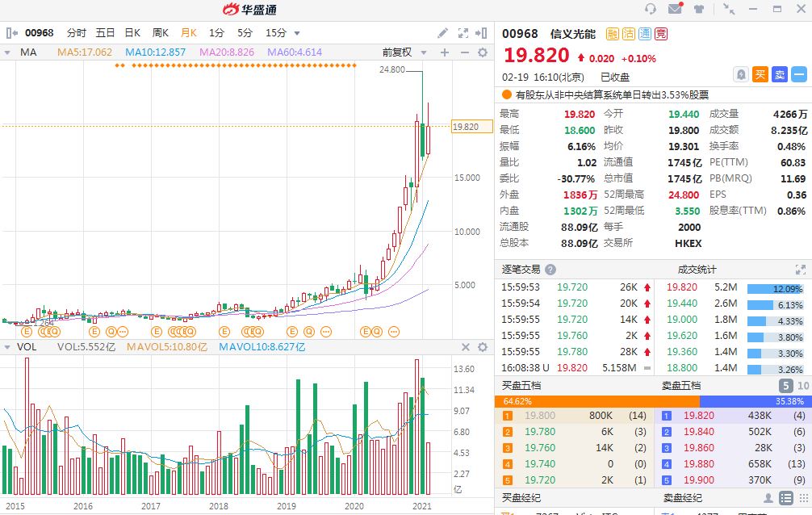Open the skin theme shirt icon

699,9
